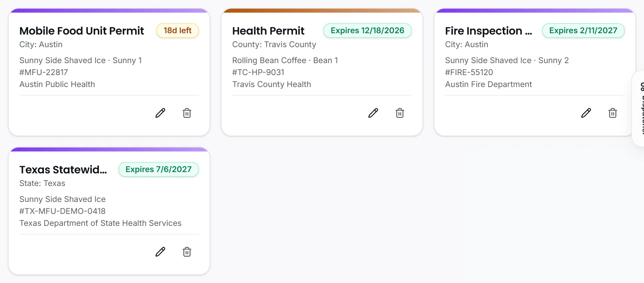Image resolution: width=644 pixels, height=283 pixels.
Task: Delete the Fire Inspection permit
Action: [613, 113]
